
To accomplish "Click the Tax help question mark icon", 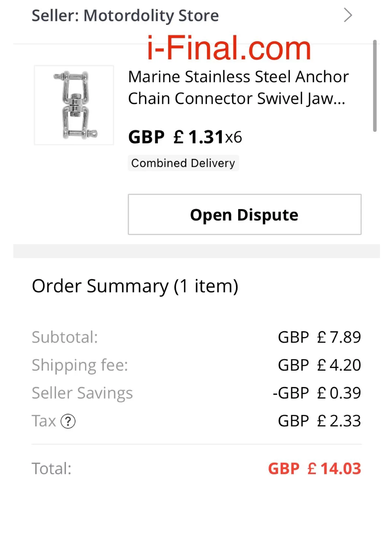I will coord(68,421).
